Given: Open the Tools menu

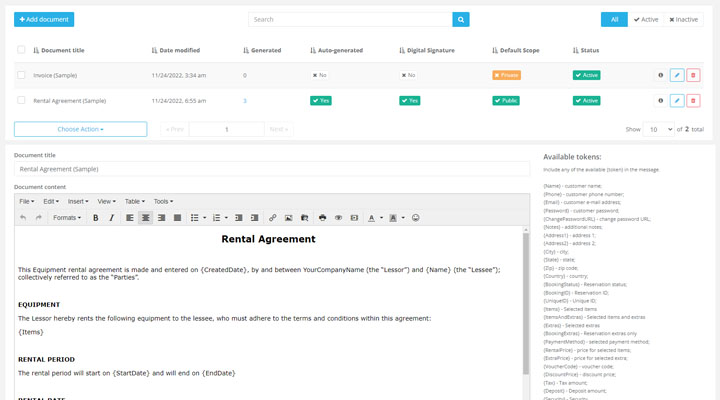Looking at the screenshot, I should coord(163,201).
